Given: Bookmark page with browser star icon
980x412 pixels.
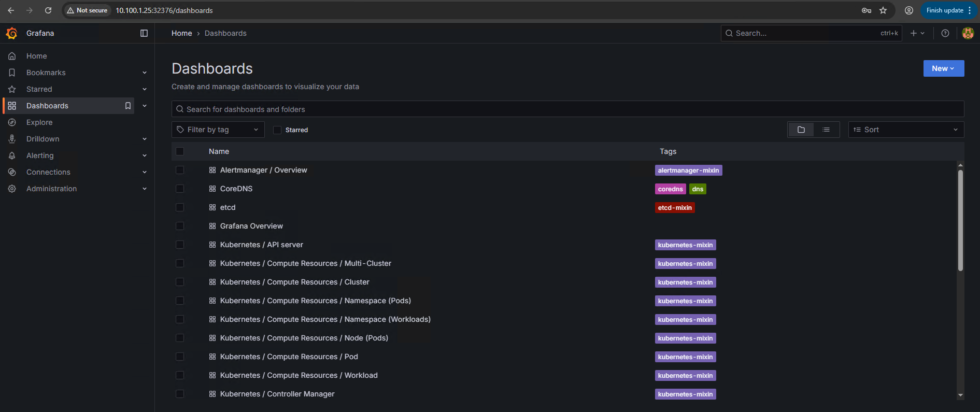Looking at the screenshot, I should coord(883,10).
